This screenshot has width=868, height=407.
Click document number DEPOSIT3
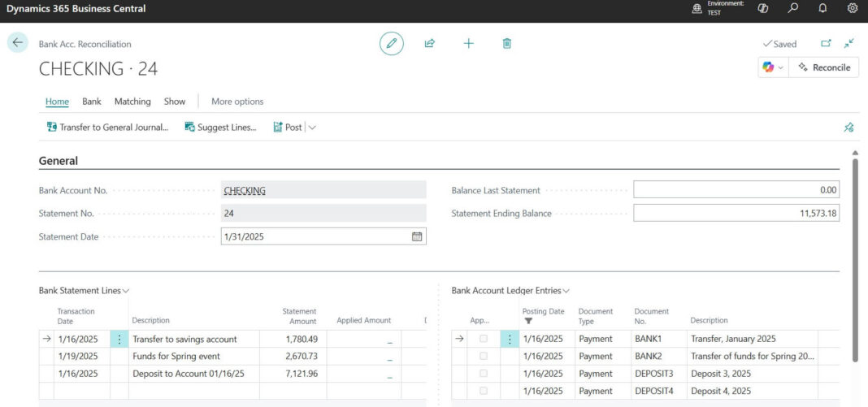(654, 374)
